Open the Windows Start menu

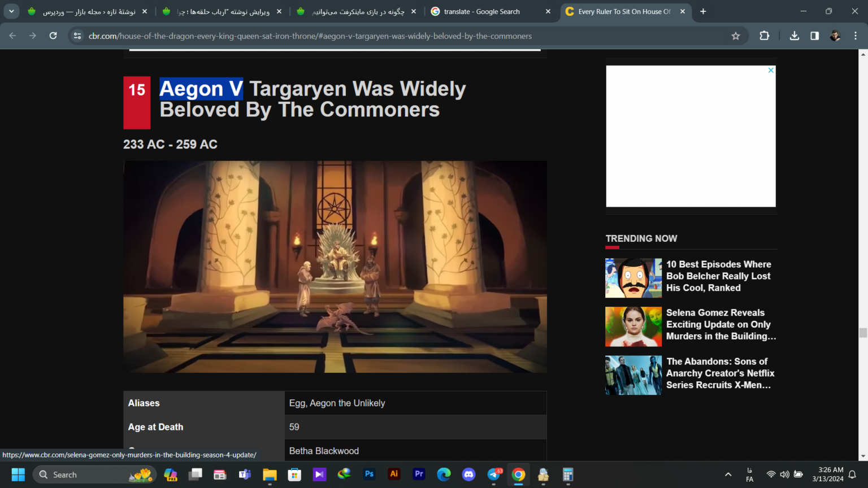tap(18, 474)
